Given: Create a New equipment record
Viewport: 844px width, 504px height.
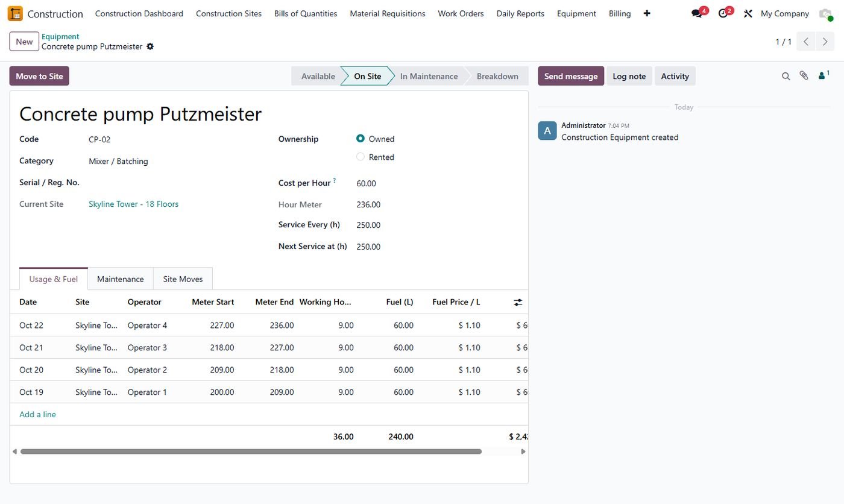Looking at the screenshot, I should 24,42.
